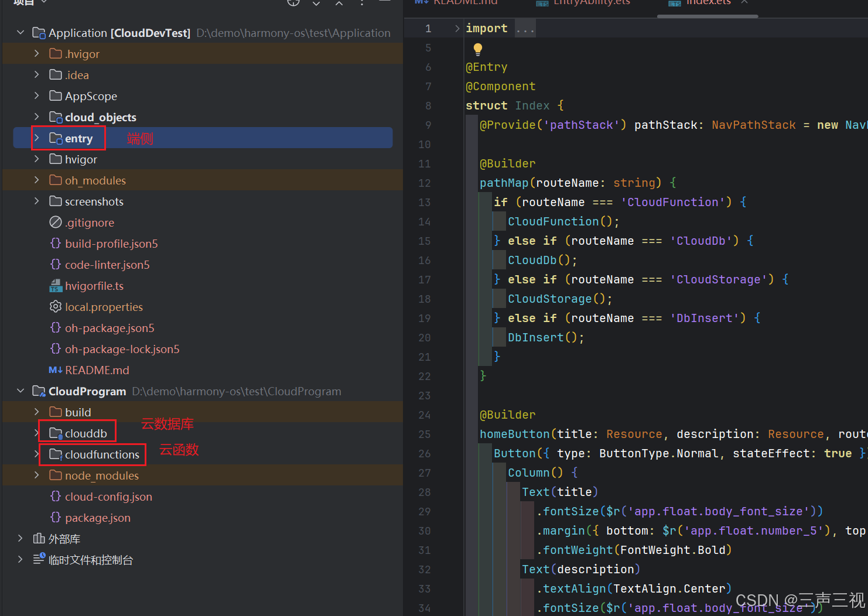Click 'Column()' on line 27

536,473
